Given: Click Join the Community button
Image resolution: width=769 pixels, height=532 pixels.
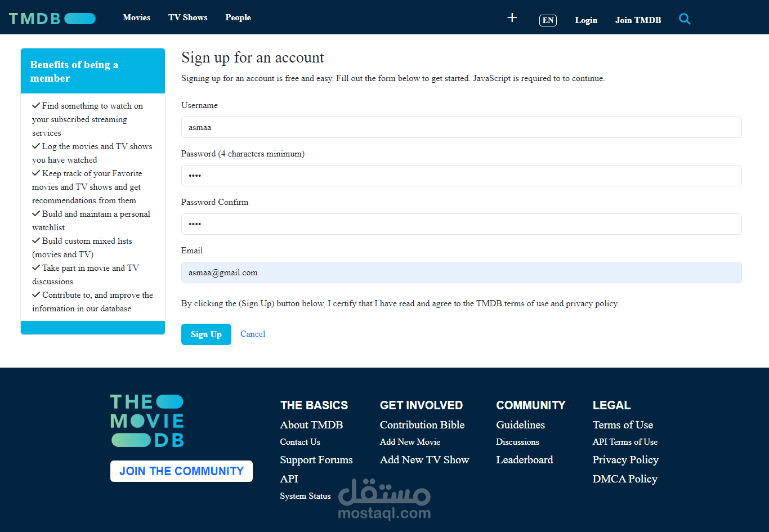Looking at the screenshot, I should click(181, 471).
